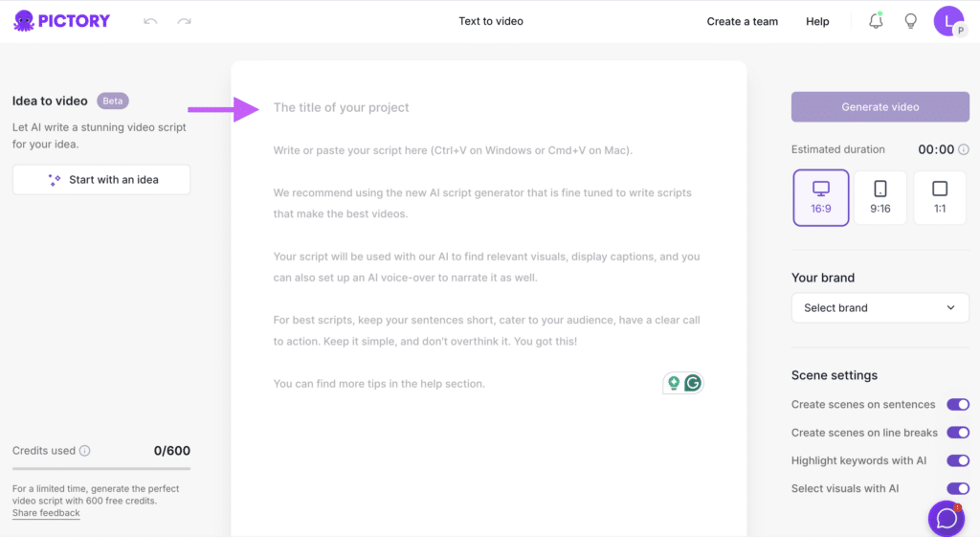Click the redo arrow icon

(x=184, y=21)
